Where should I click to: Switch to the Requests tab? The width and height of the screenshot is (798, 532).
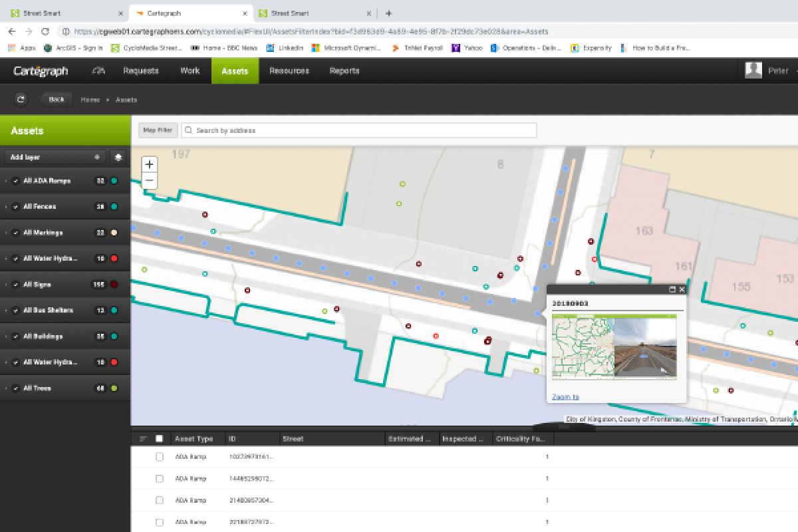(141, 70)
